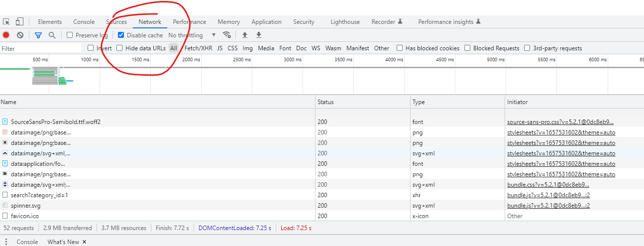Filter requests by Font
The height and width of the screenshot is (246, 644).
coord(286,48)
